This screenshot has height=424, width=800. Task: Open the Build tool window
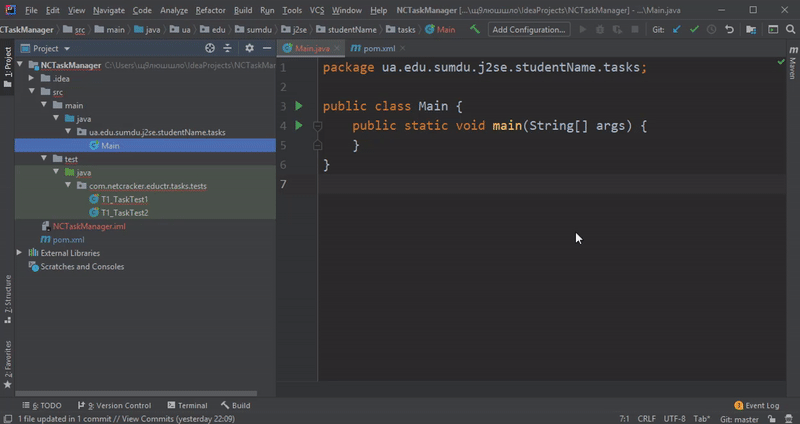pyautogui.click(x=236, y=406)
